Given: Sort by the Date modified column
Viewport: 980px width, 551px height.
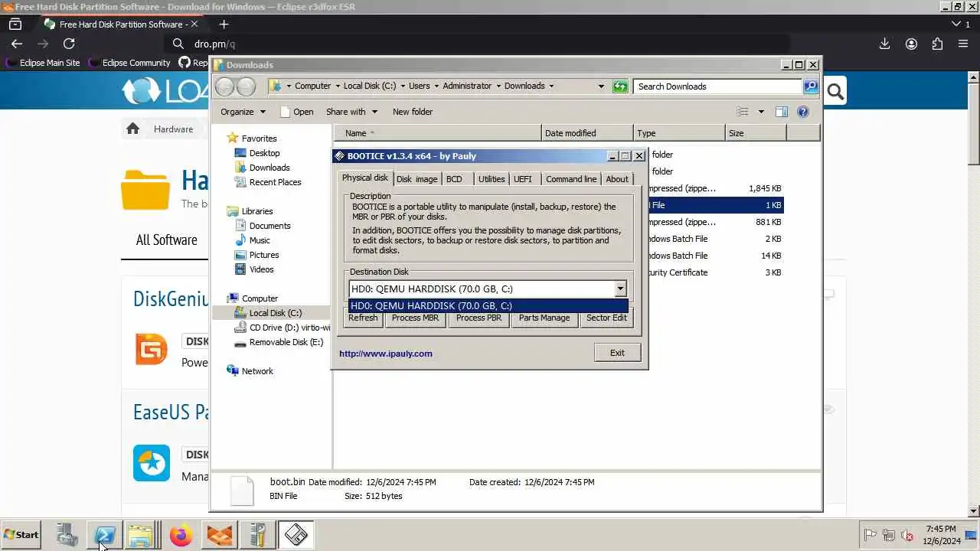Looking at the screenshot, I should 587,133.
